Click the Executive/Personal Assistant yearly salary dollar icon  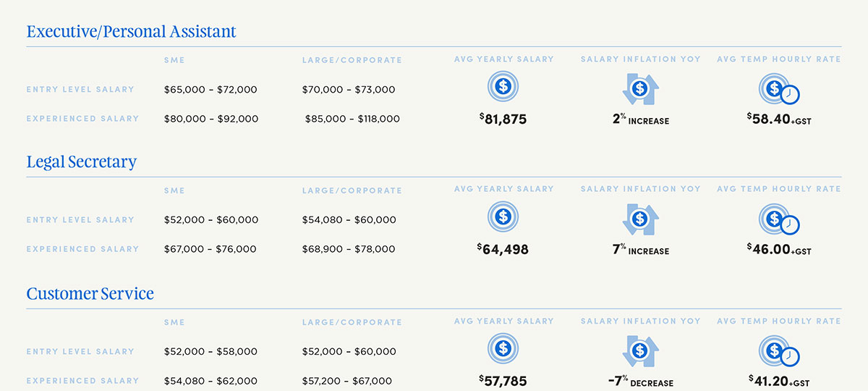click(503, 88)
